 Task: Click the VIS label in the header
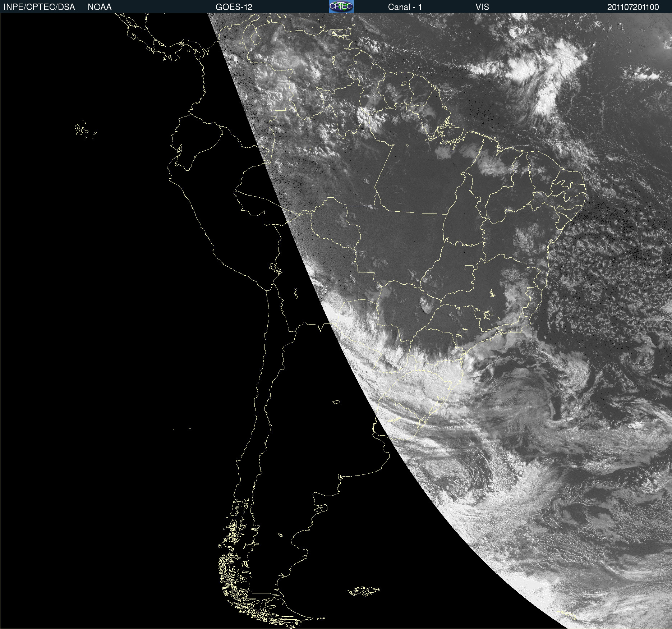pos(482,7)
